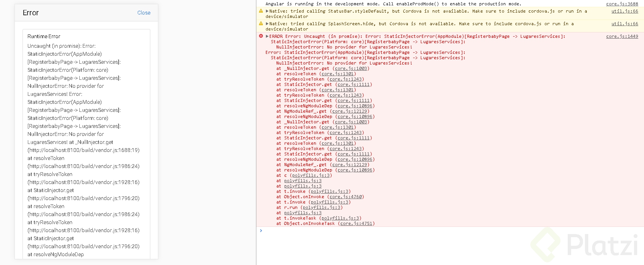
Task: Click the 'Error' dialog title
Action: [31, 13]
